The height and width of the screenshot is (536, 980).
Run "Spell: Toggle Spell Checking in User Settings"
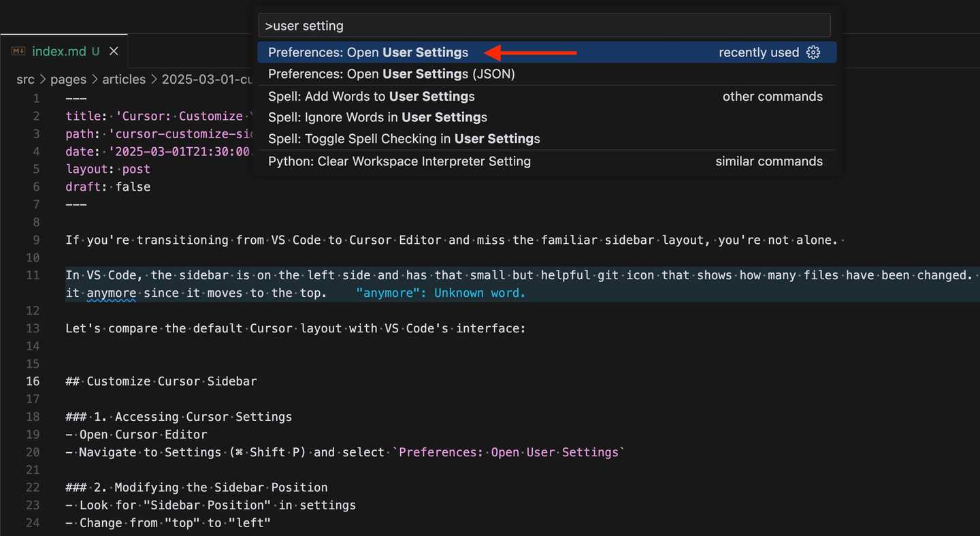(x=404, y=138)
